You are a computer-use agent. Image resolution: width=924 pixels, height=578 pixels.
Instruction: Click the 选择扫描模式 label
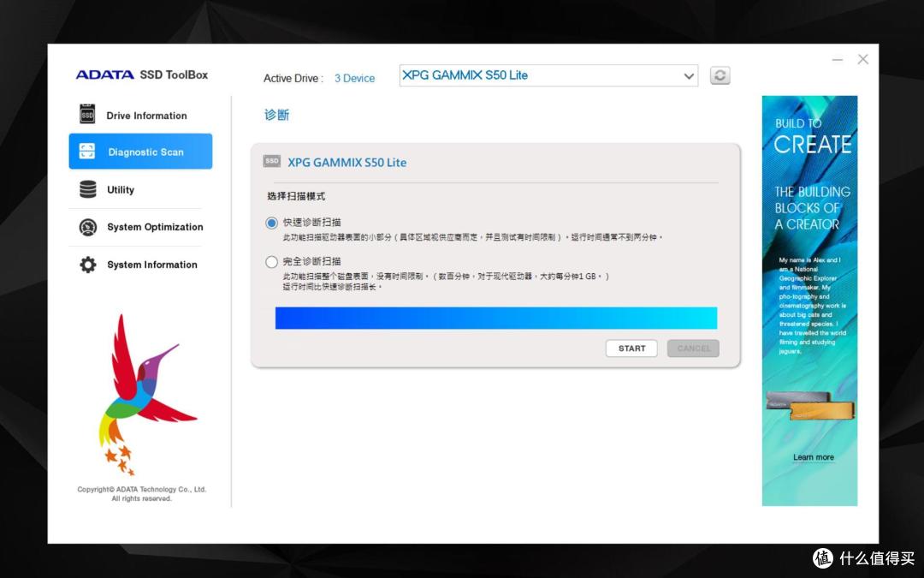(x=296, y=196)
